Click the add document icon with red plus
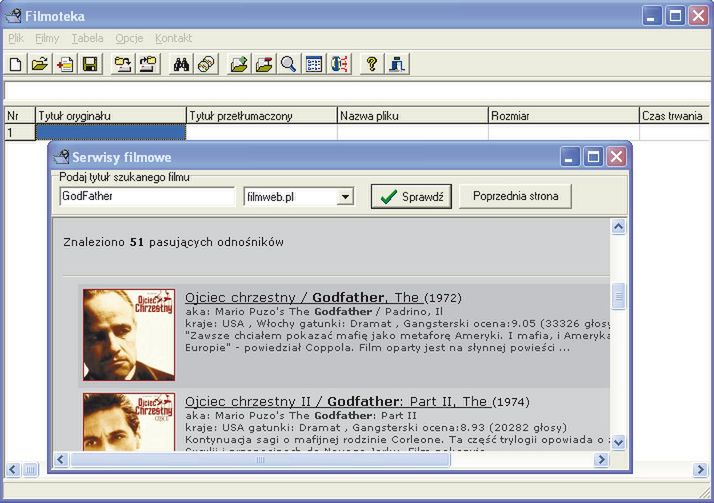The width and height of the screenshot is (714, 503). click(x=65, y=64)
